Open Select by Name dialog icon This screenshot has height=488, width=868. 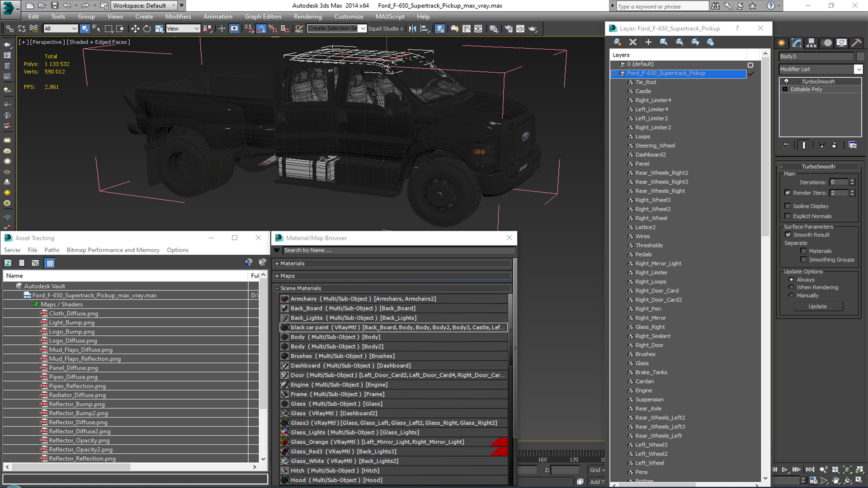click(x=96, y=28)
